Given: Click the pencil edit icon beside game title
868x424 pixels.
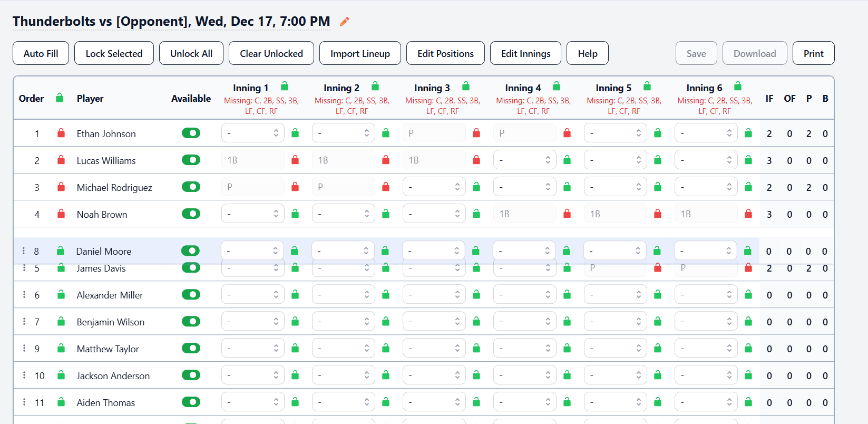Looking at the screenshot, I should pyautogui.click(x=344, y=22).
